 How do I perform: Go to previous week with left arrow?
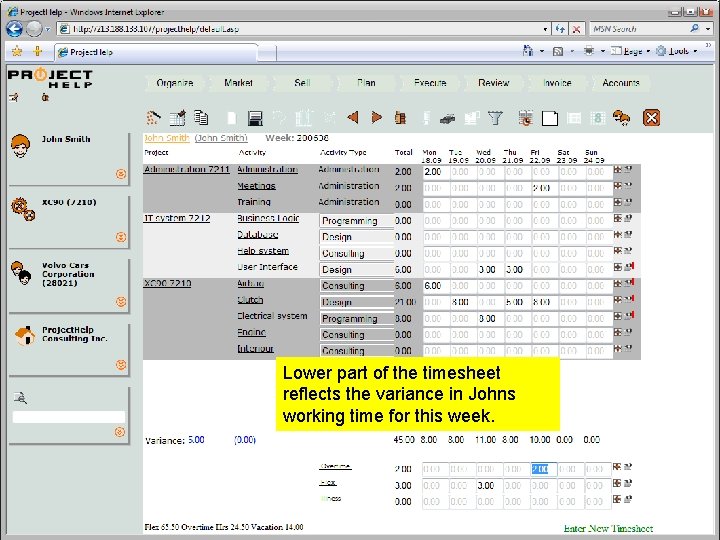[x=353, y=118]
